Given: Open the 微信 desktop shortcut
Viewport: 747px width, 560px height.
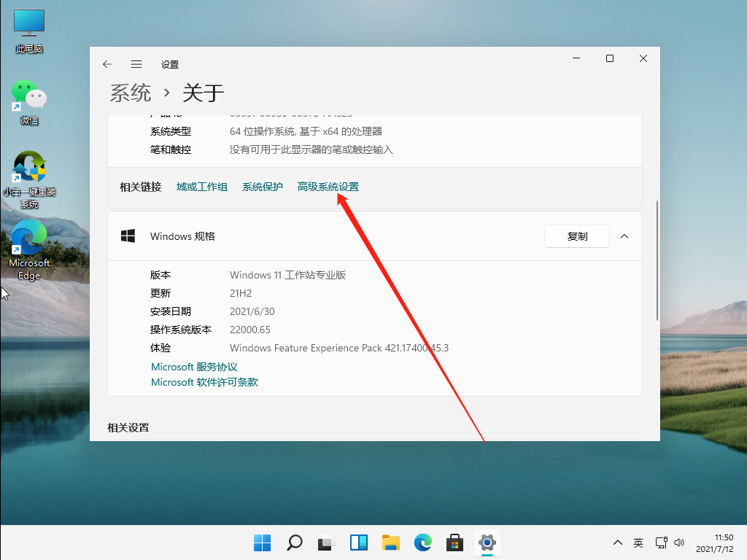Looking at the screenshot, I should pyautogui.click(x=29, y=102).
